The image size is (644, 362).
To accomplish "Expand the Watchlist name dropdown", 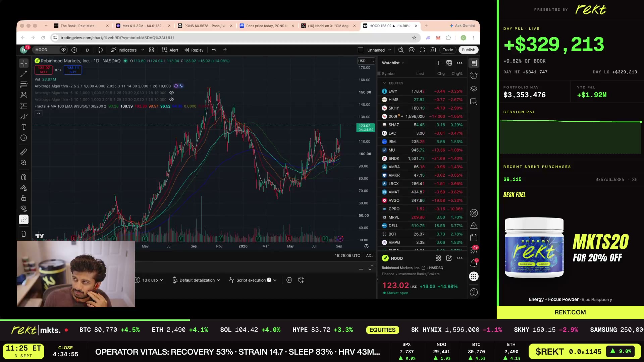I will 393,63.
